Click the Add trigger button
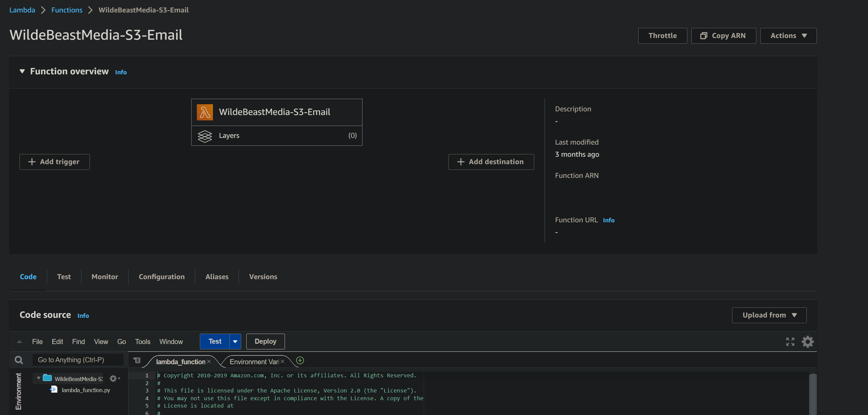Image resolution: width=868 pixels, height=415 pixels. (x=55, y=162)
